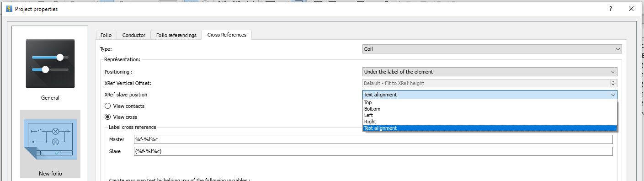Click the Project properties app icon

[x=9, y=9]
